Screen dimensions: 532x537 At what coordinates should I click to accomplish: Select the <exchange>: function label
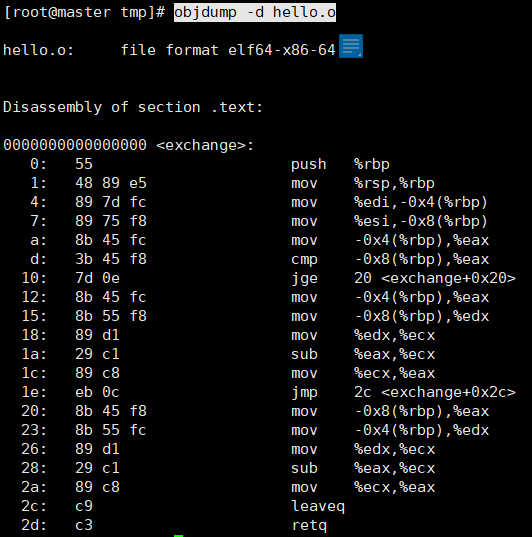(205, 145)
